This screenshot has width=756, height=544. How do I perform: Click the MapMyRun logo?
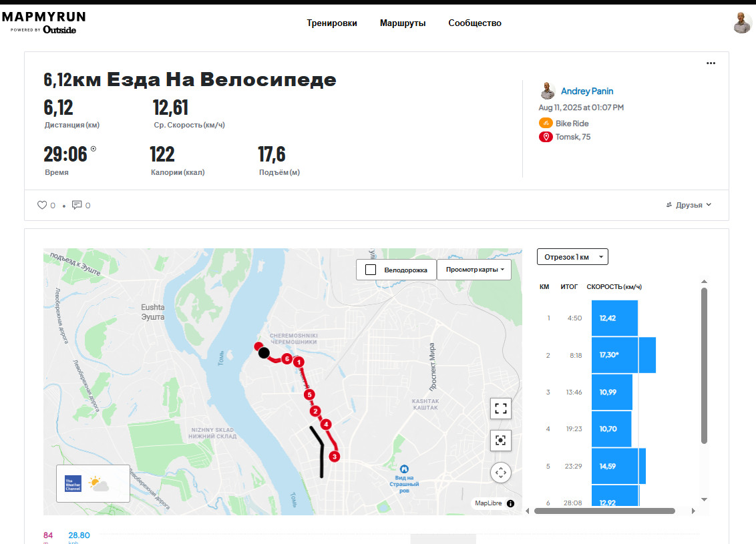[44, 23]
